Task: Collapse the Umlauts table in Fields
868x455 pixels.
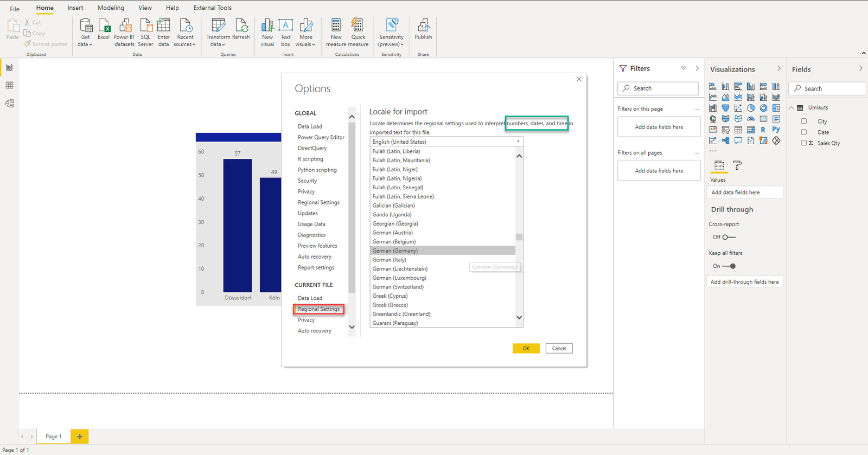Action: [792, 108]
